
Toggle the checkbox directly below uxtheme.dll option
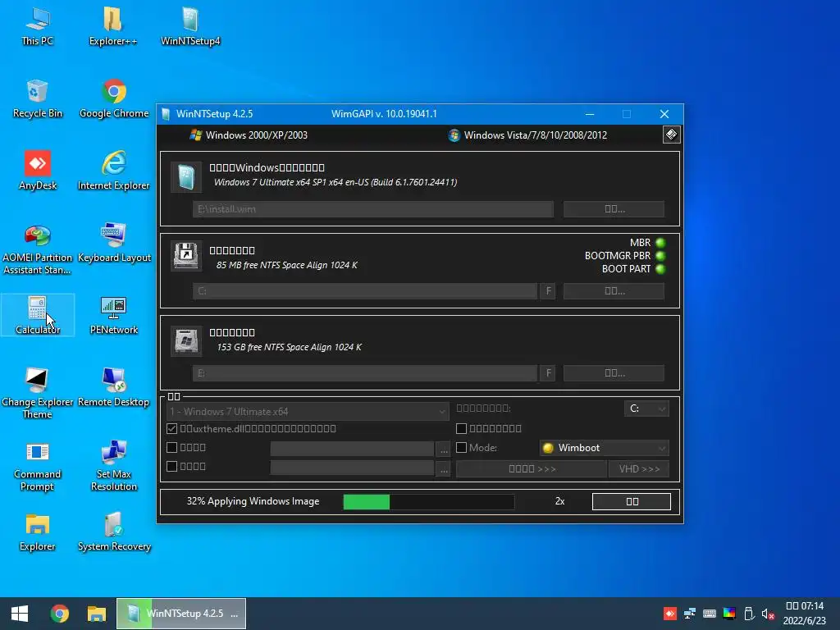click(x=172, y=447)
